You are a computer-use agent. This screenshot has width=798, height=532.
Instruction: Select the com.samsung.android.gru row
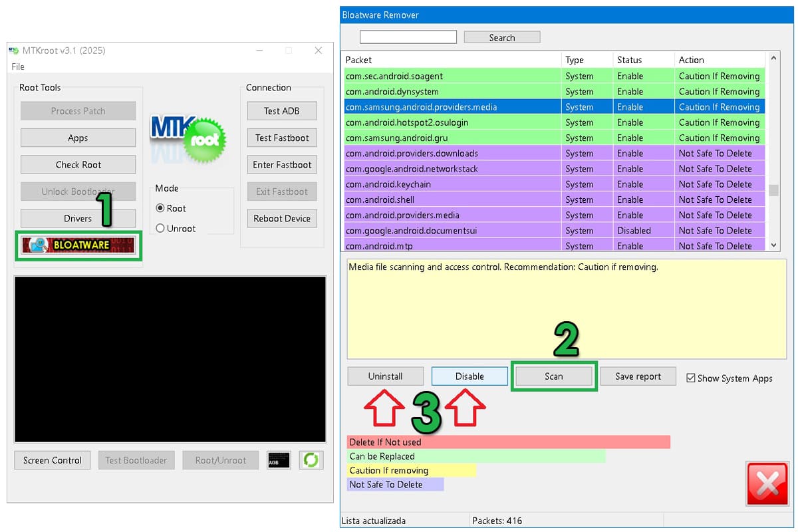pos(554,138)
